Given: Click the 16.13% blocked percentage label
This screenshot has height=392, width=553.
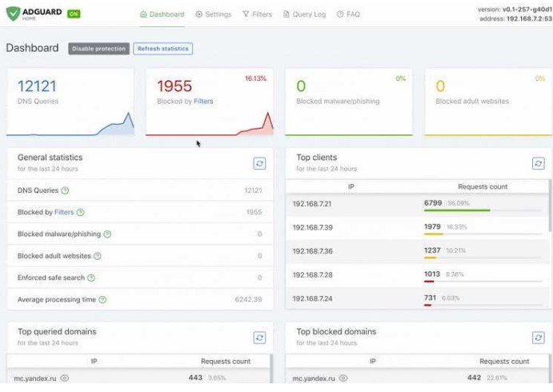Looking at the screenshot, I should pyautogui.click(x=255, y=78).
